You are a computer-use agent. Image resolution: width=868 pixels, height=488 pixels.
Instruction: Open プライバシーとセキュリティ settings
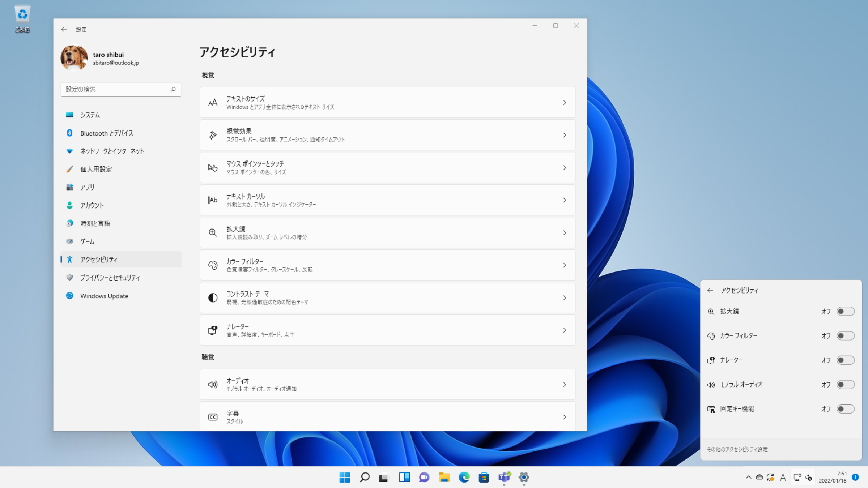click(x=110, y=278)
